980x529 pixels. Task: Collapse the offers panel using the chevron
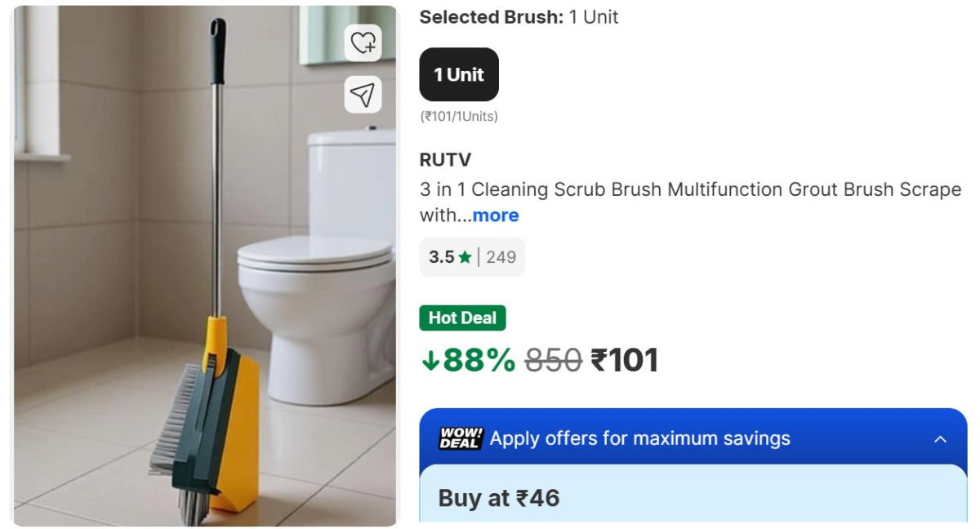[940, 439]
